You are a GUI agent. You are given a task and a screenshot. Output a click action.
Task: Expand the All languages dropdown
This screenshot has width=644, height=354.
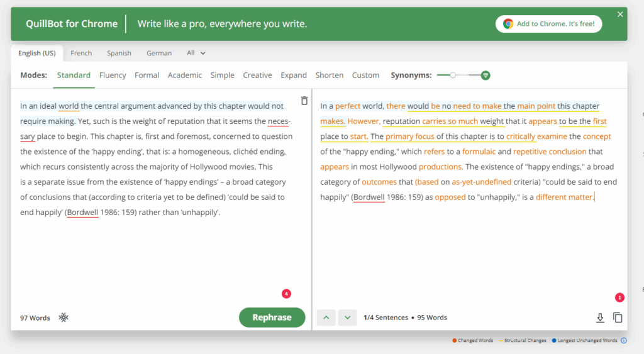(x=196, y=53)
